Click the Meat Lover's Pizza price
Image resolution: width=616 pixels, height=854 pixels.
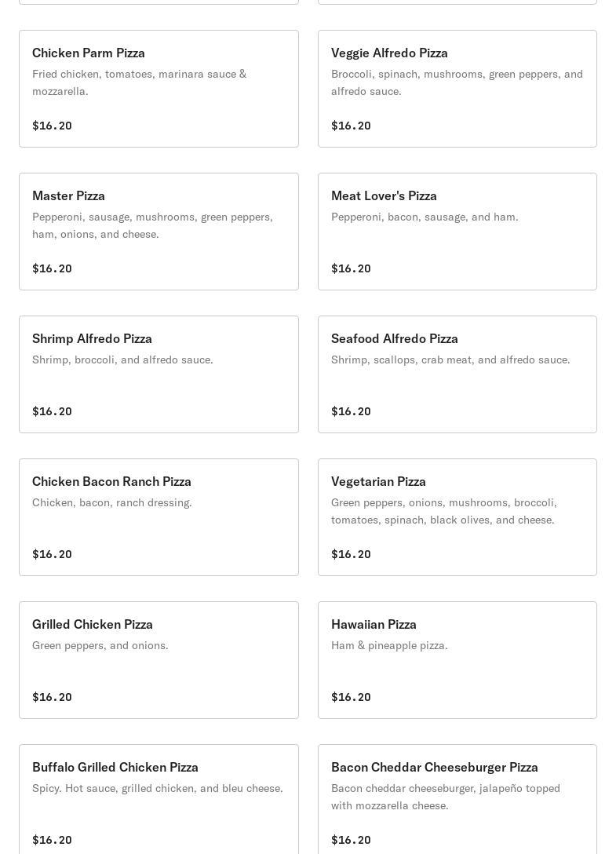(x=351, y=268)
